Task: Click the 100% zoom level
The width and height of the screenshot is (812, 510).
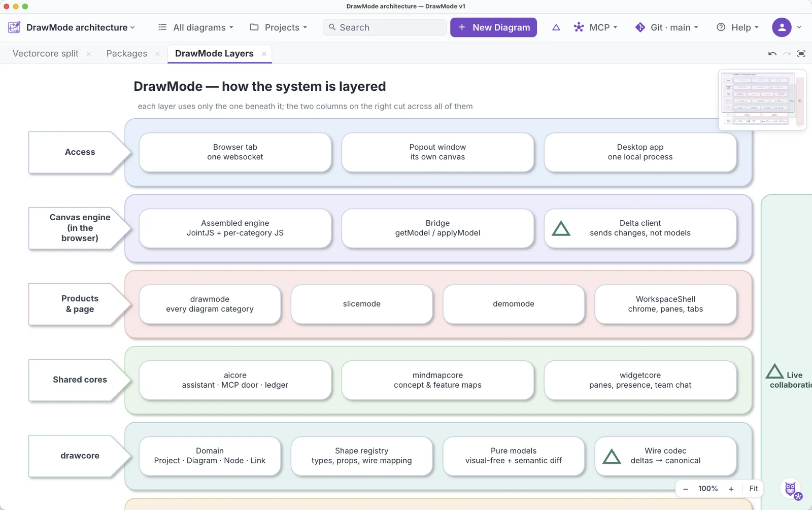Action: click(x=708, y=489)
